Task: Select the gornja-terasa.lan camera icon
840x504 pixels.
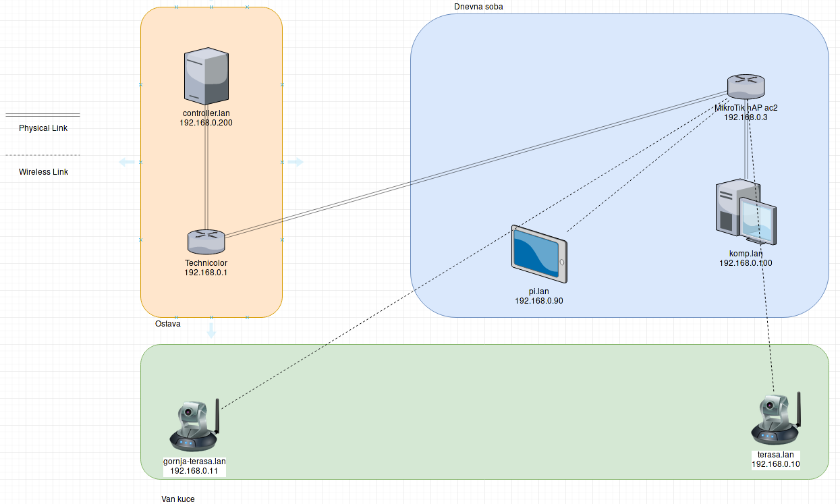Action: tap(195, 424)
